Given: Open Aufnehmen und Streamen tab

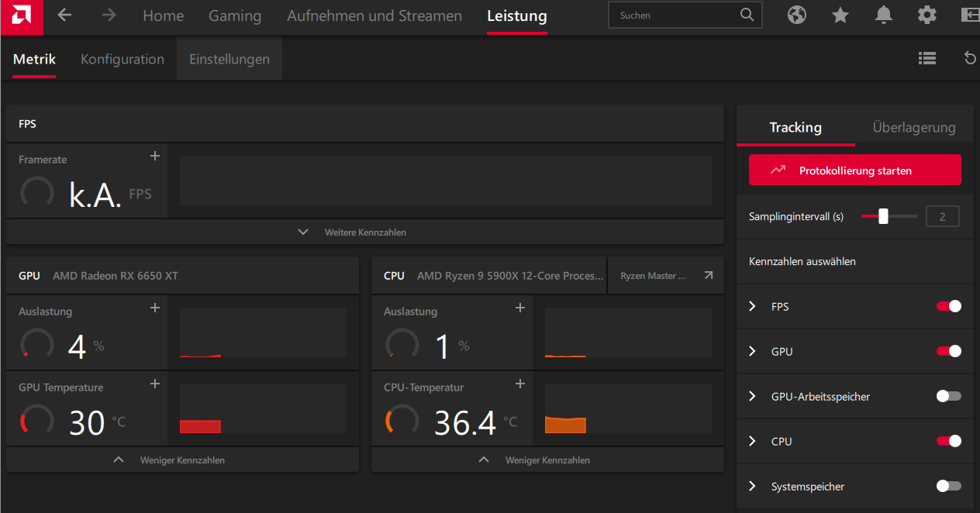Looking at the screenshot, I should (x=374, y=16).
